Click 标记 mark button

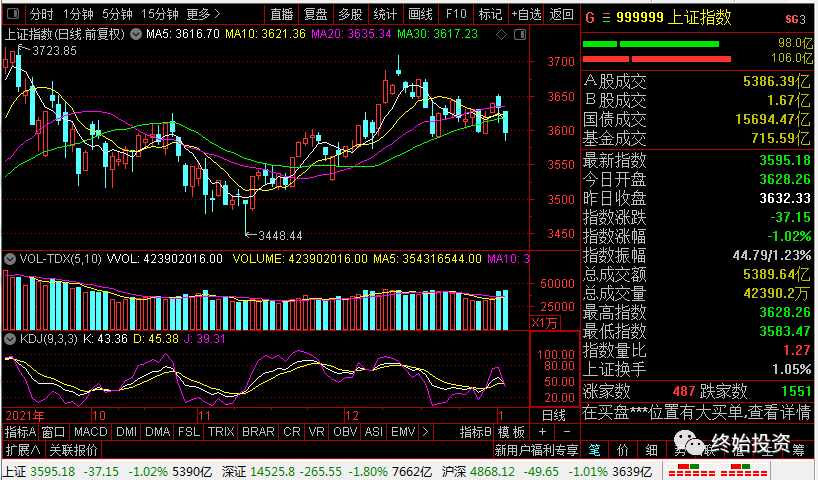click(490, 14)
